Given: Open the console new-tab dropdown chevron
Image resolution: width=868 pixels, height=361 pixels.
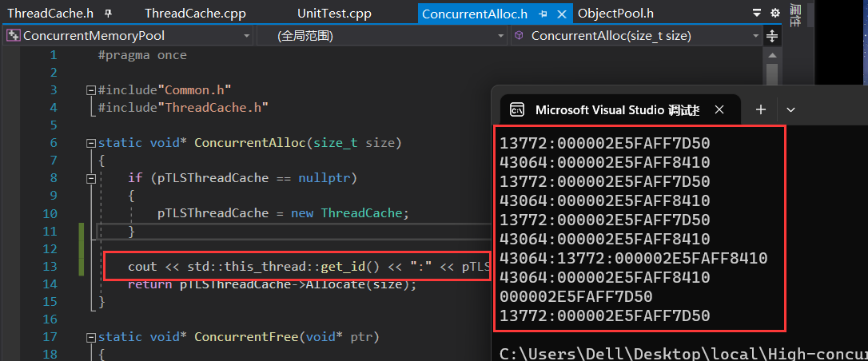Looking at the screenshot, I should tap(790, 109).
